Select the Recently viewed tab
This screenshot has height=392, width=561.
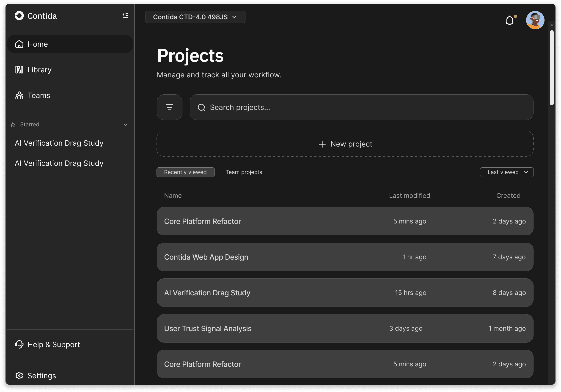[185, 172]
